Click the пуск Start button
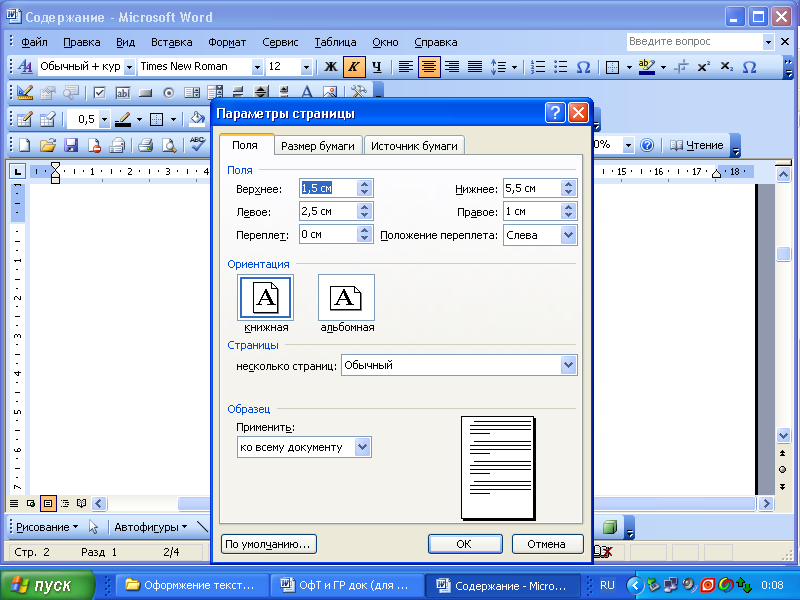800x600 pixels. 48,585
